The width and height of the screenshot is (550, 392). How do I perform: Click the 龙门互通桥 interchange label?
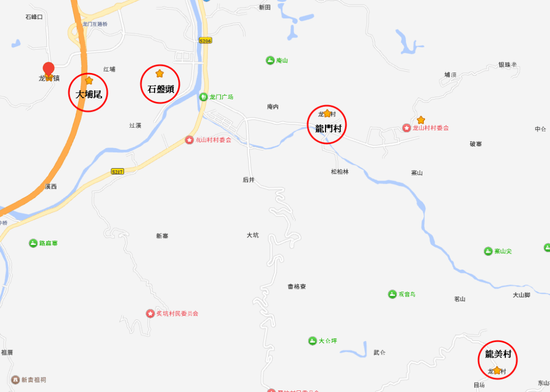(x=95, y=24)
